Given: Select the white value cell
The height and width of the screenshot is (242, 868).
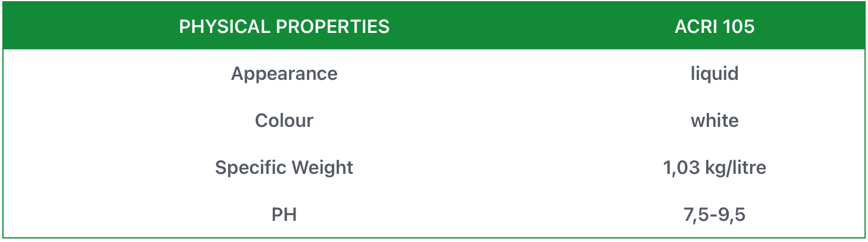Looking at the screenshot, I should [714, 120].
